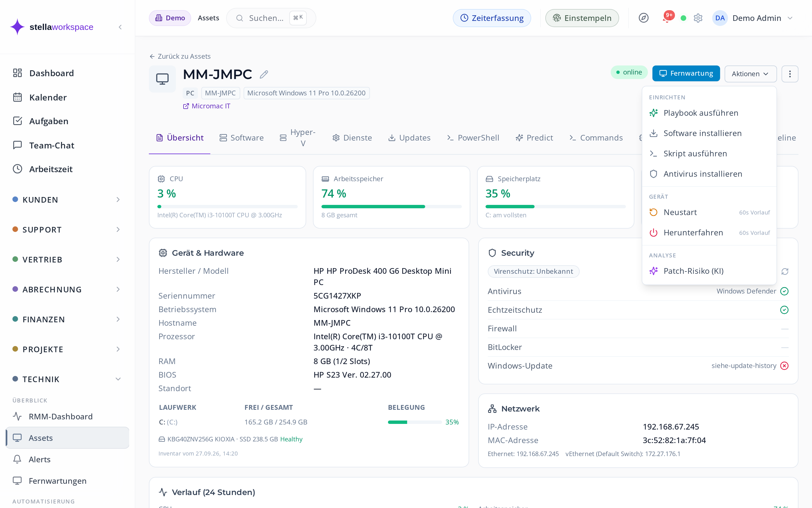This screenshot has height=508, width=812.
Task: Choose Patch-Risiko (KI) analysis
Action: point(709,271)
